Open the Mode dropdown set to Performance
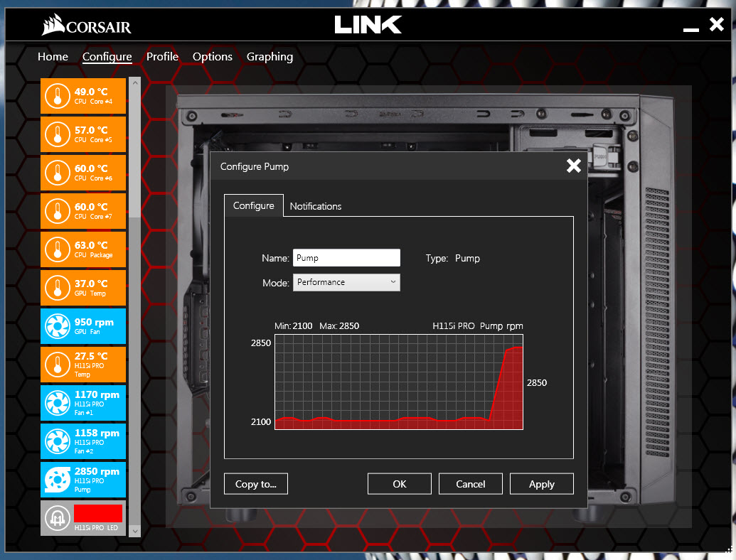 point(346,282)
